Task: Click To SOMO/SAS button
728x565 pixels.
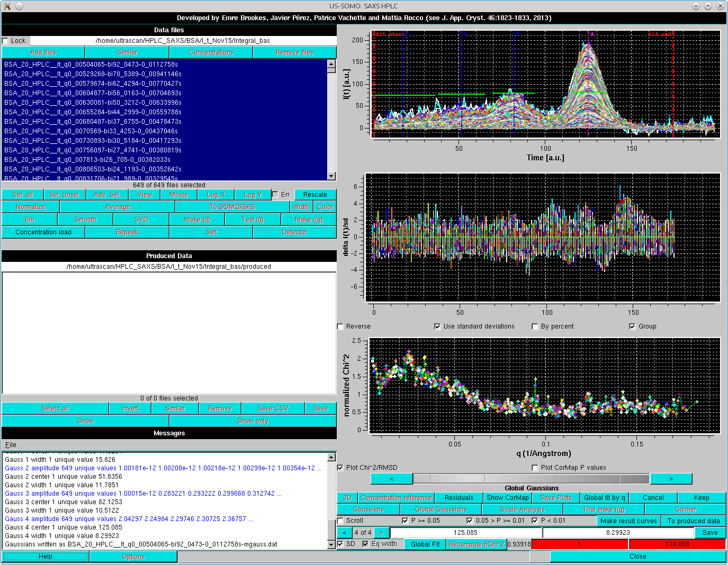Action: (x=232, y=207)
